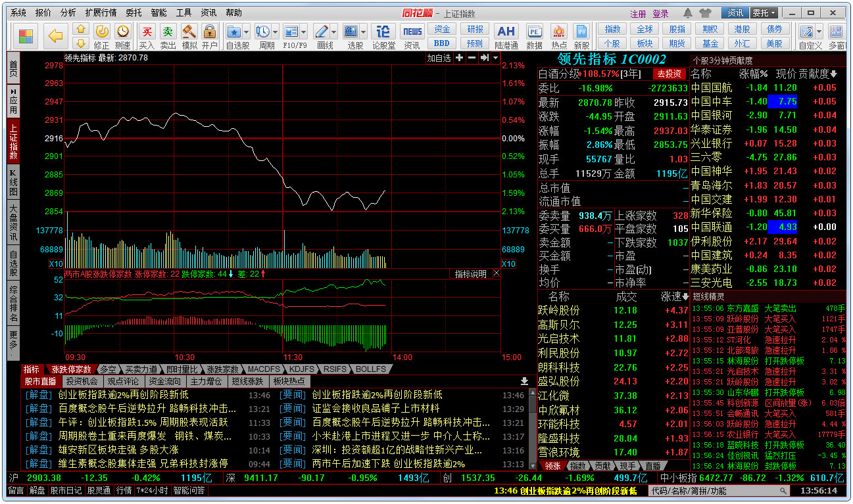Image resolution: width=853 pixels, height=504 pixels.
Task: Click the 去投资 button
Action: point(668,74)
